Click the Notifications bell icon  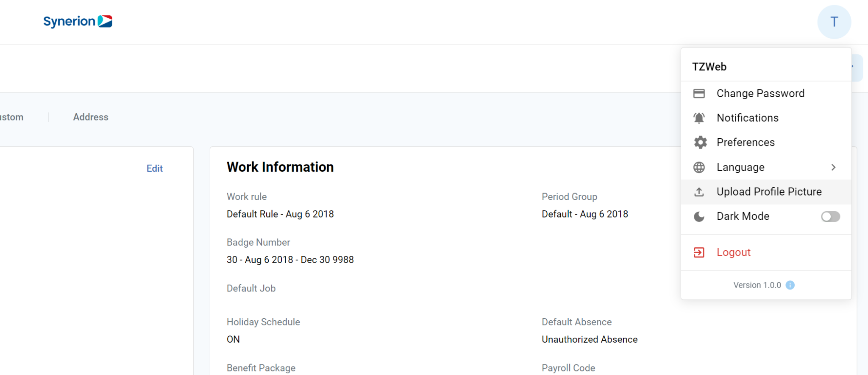pyautogui.click(x=699, y=118)
